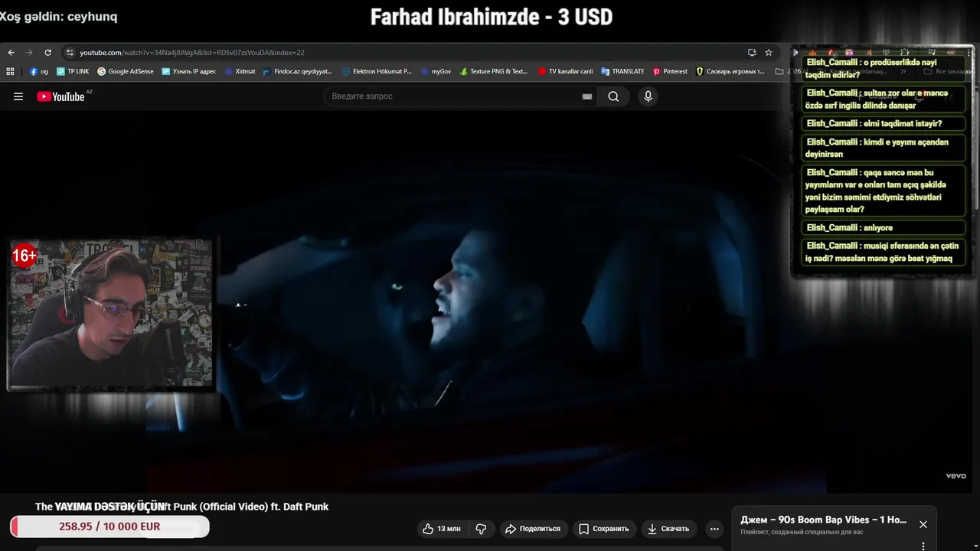980x551 pixels.
Task: Click chat message 'anlıyore'
Action: (x=884, y=227)
